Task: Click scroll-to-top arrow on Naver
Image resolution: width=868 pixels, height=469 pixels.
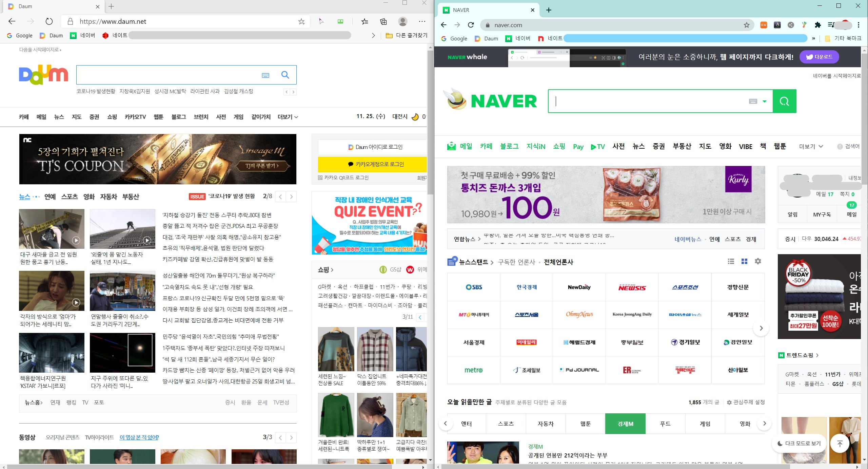Action: click(x=840, y=443)
